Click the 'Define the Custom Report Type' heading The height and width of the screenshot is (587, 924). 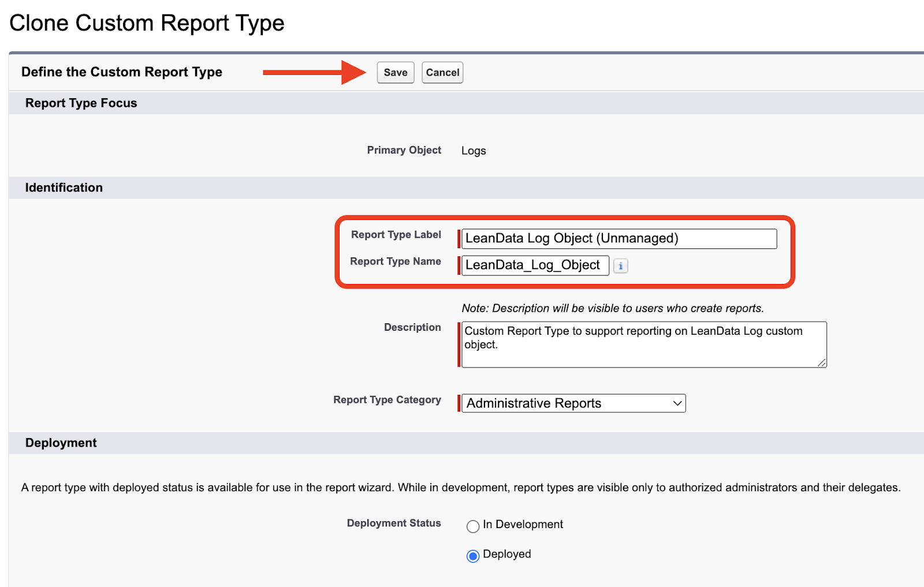point(122,72)
